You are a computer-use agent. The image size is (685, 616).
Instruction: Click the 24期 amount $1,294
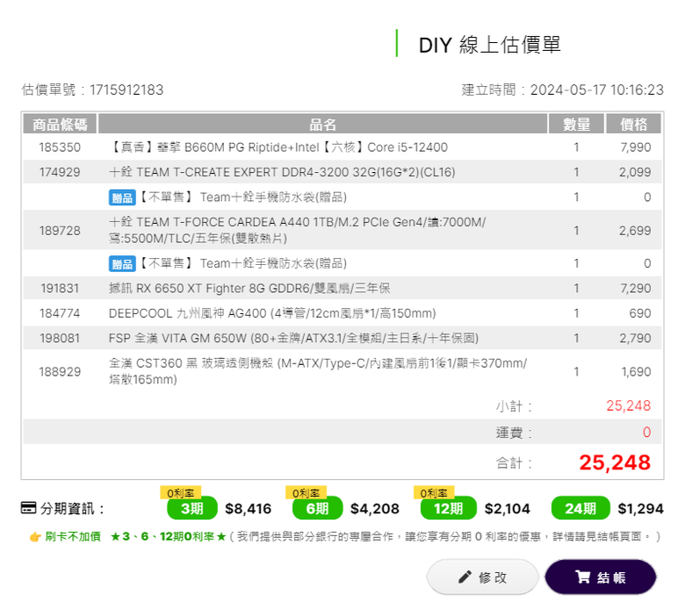640,509
